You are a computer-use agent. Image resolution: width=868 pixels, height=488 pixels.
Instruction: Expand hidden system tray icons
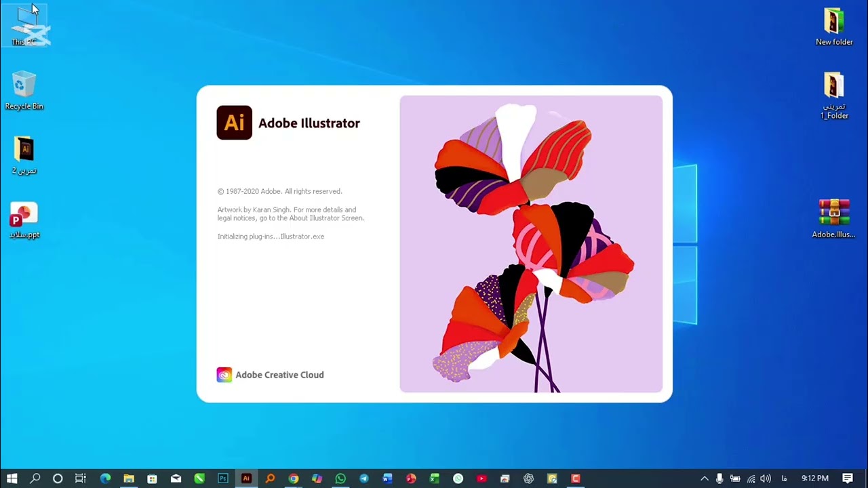pos(704,479)
